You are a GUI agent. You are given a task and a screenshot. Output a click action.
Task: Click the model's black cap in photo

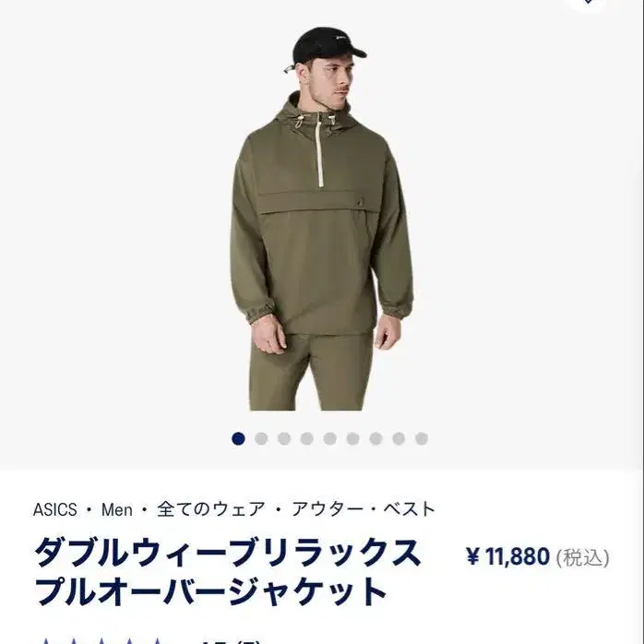(x=328, y=44)
